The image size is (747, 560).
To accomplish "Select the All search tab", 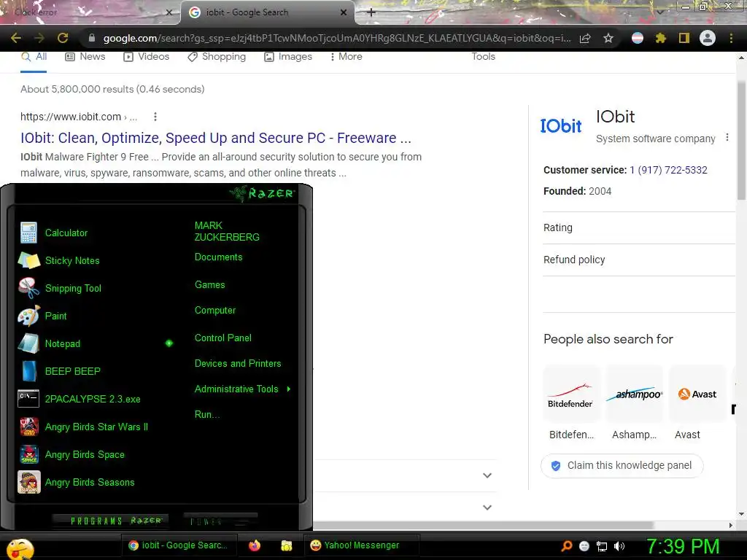I will click(x=34, y=57).
